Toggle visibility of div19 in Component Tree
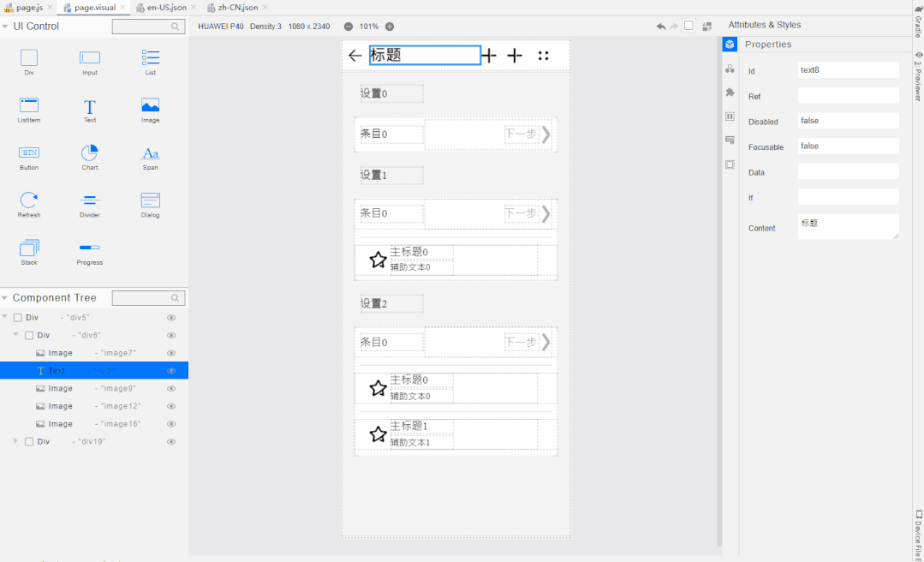Image resolution: width=924 pixels, height=562 pixels. tap(171, 442)
